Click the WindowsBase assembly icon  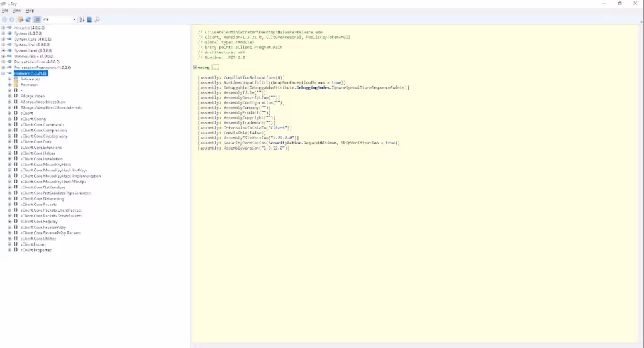coord(9,57)
